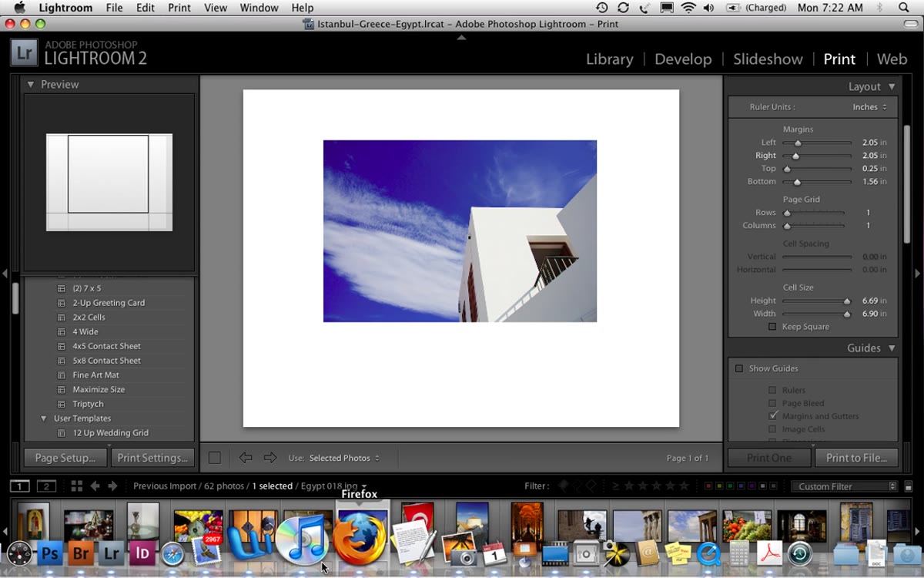The image size is (924, 578).
Task: Enable the Show Guides checkbox
Action: click(739, 368)
